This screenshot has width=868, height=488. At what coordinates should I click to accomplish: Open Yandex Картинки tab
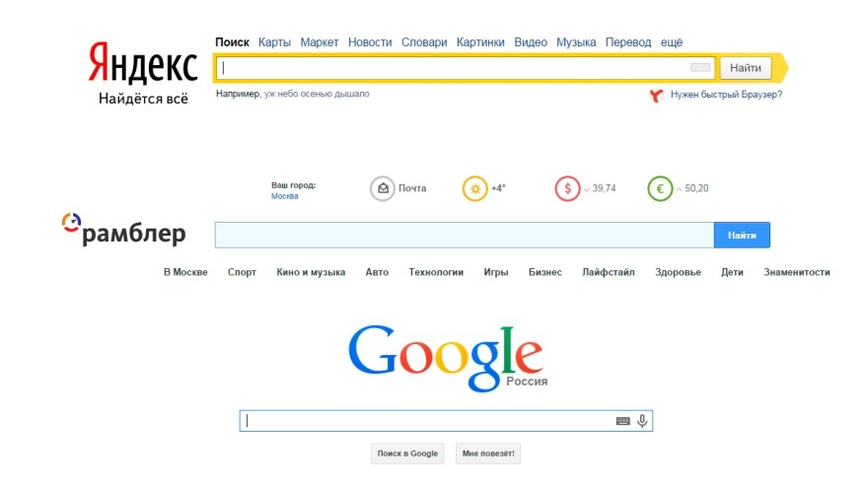(x=480, y=42)
